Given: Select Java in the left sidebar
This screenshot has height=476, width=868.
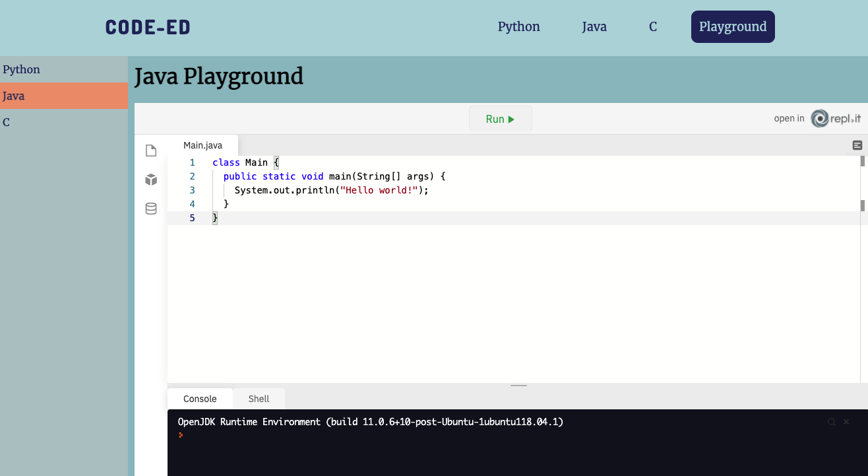Looking at the screenshot, I should tap(14, 96).
